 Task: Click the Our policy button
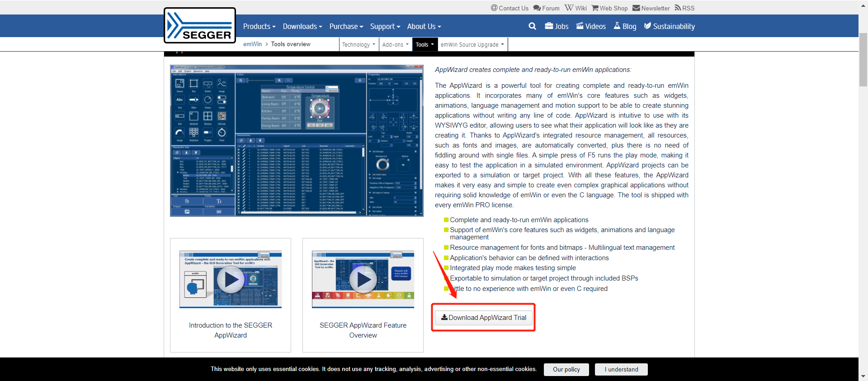click(x=566, y=369)
